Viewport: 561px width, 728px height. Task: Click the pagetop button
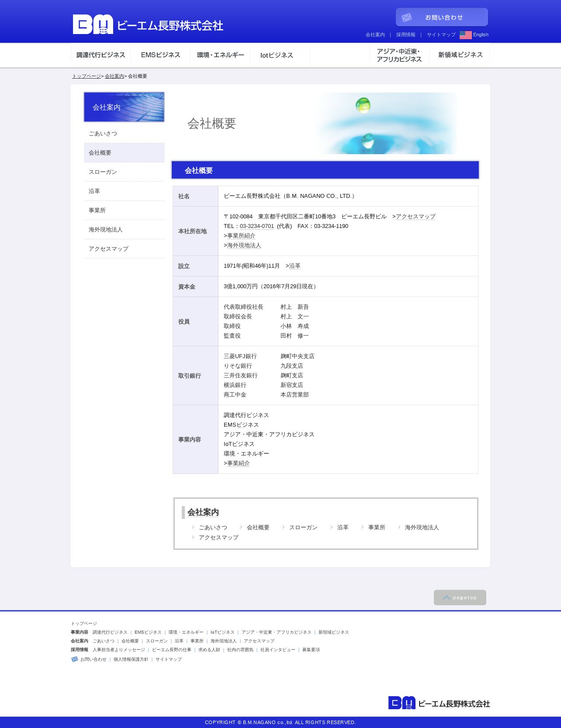point(460,597)
